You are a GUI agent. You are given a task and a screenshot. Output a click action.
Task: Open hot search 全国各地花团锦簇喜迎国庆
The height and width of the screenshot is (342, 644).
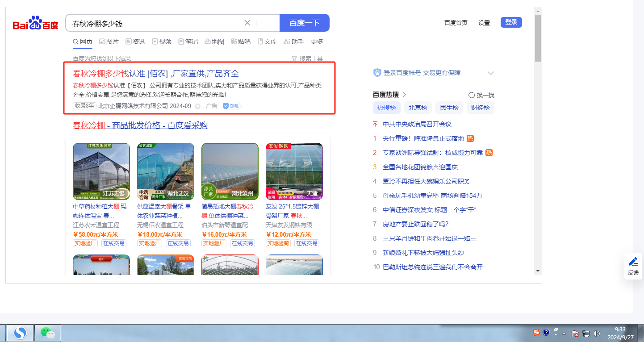420,167
